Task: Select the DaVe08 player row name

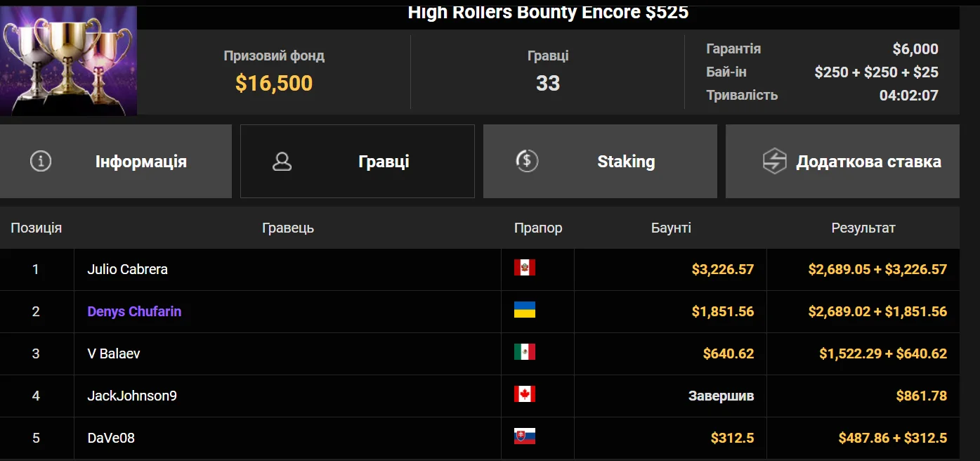Action: pos(111,438)
